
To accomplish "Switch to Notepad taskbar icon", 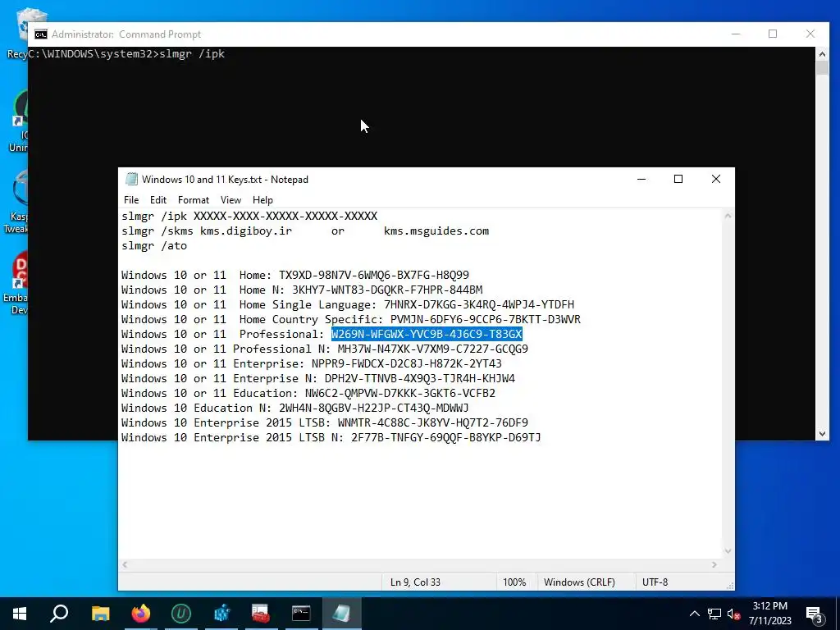I will coord(342,614).
